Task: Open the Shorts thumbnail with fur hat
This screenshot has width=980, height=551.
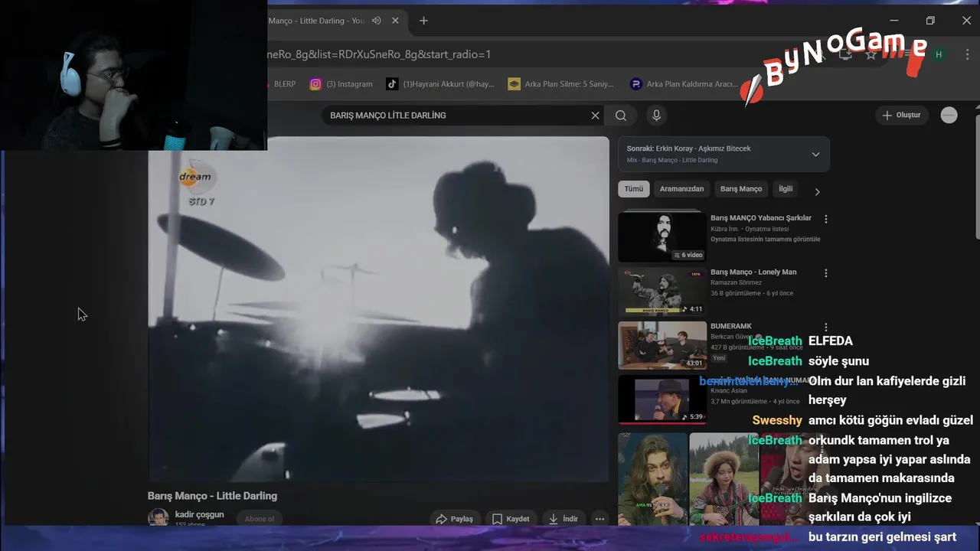Action: tap(724, 479)
